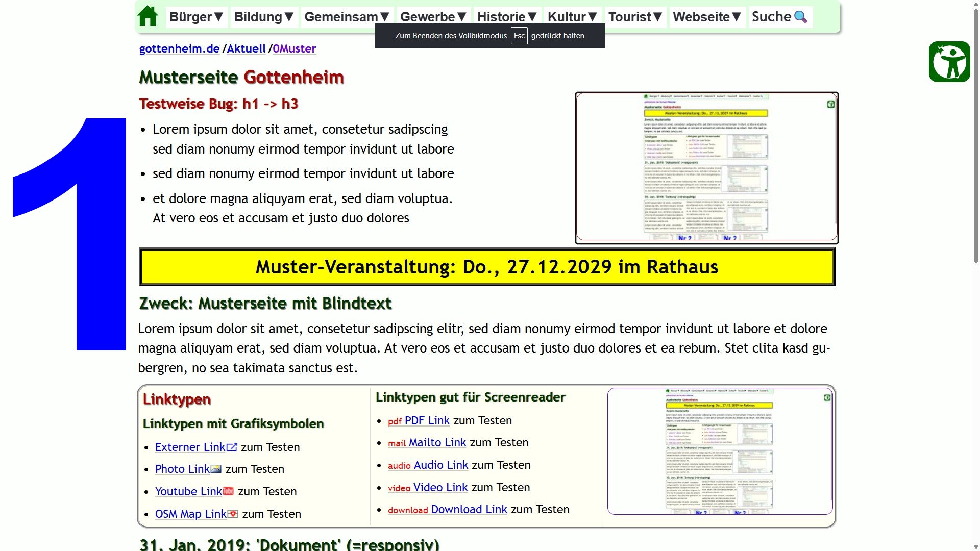Screen dimensions: 980x551
Task: Open the Historie menu
Action: (507, 17)
